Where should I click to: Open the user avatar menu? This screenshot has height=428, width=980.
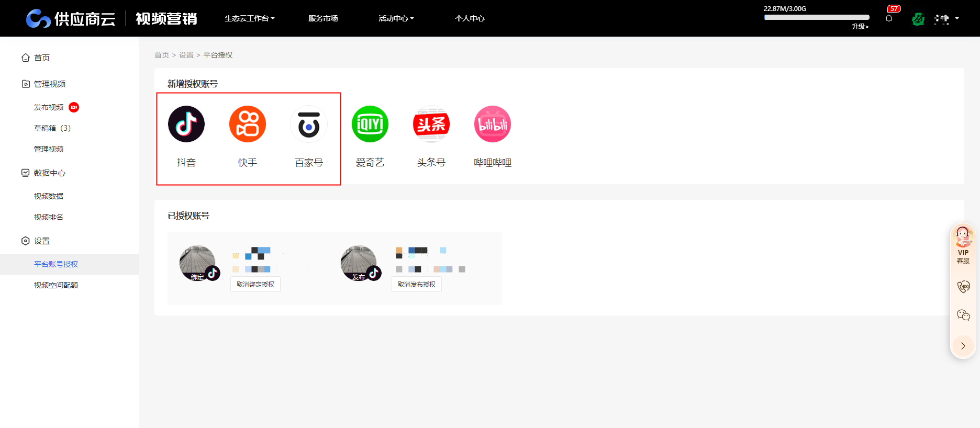tap(942, 19)
